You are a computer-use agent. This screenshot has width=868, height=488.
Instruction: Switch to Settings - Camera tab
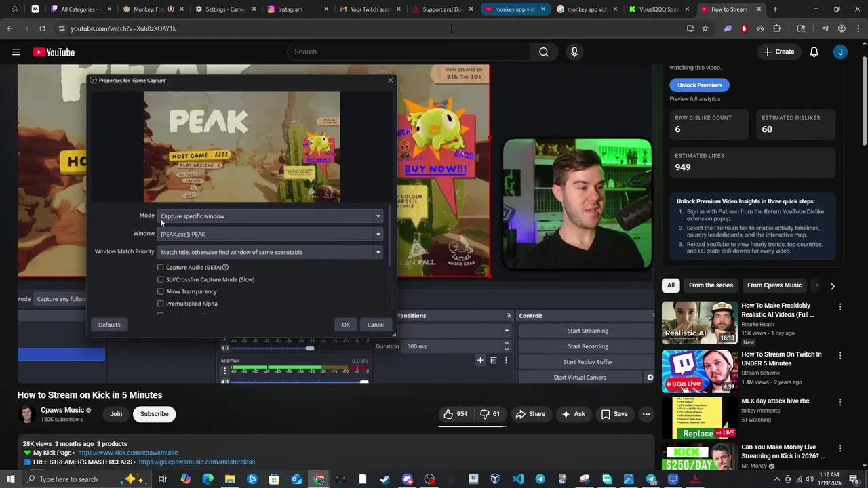pos(225,9)
